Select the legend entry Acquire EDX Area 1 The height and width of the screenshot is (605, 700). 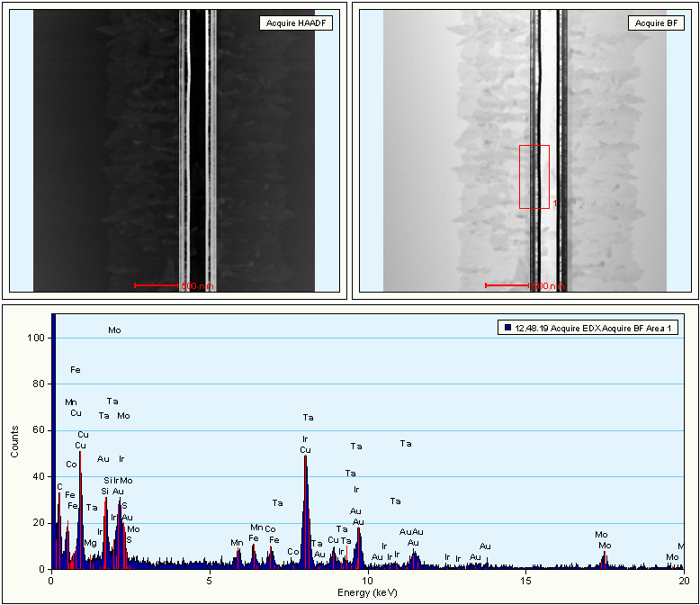tap(592, 330)
